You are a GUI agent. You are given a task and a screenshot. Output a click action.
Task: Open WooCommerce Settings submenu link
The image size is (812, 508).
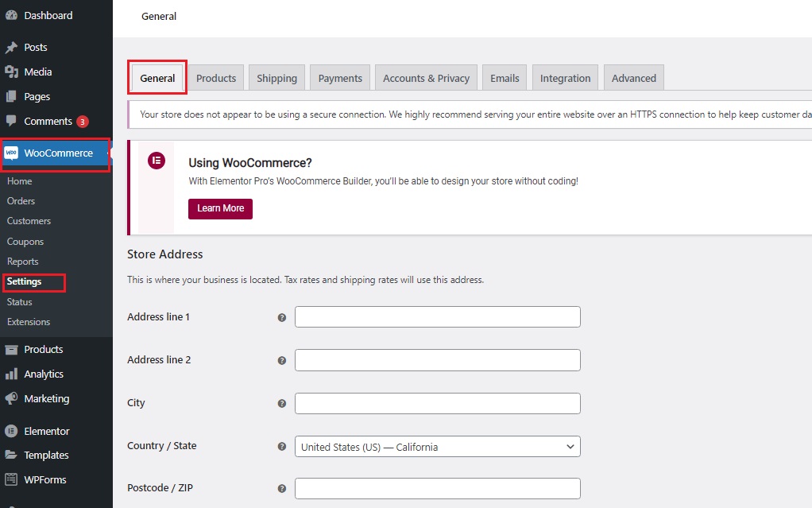[25, 282]
